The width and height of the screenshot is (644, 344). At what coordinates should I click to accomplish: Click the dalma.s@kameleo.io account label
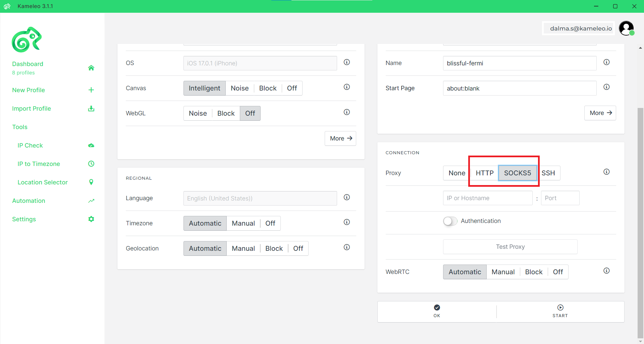pyautogui.click(x=581, y=28)
